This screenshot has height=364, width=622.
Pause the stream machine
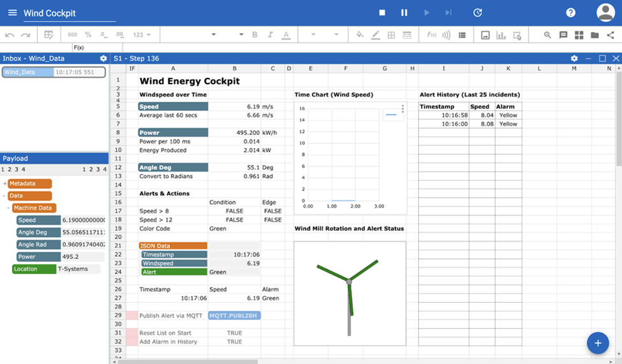[404, 13]
